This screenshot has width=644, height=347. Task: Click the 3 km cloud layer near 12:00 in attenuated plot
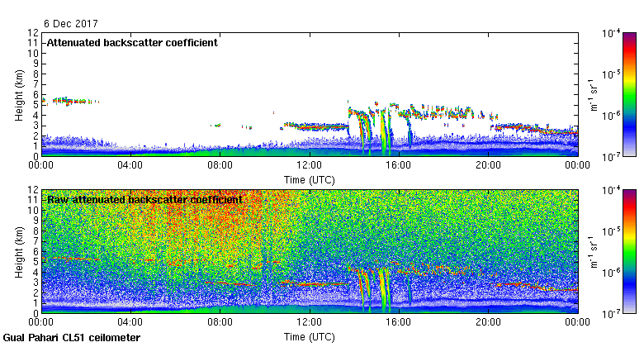(316, 126)
